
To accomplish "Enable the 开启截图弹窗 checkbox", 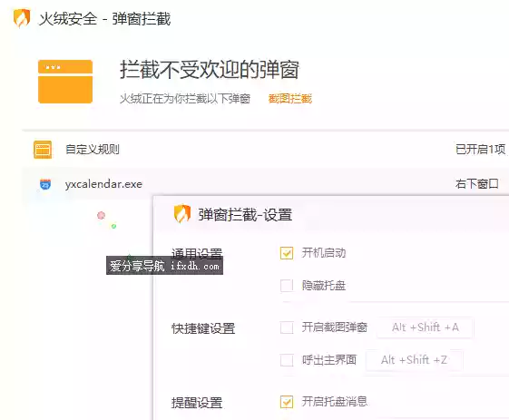I will pyautogui.click(x=287, y=327).
